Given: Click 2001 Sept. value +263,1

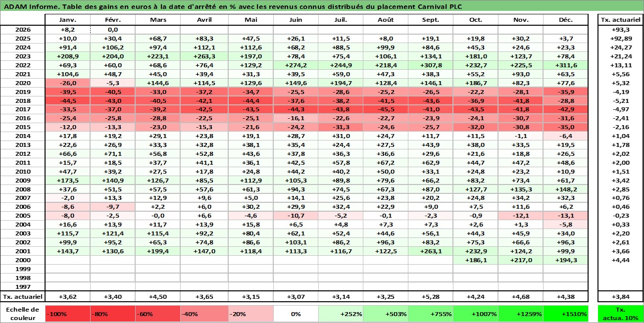Looking at the screenshot, I should pos(431,251).
